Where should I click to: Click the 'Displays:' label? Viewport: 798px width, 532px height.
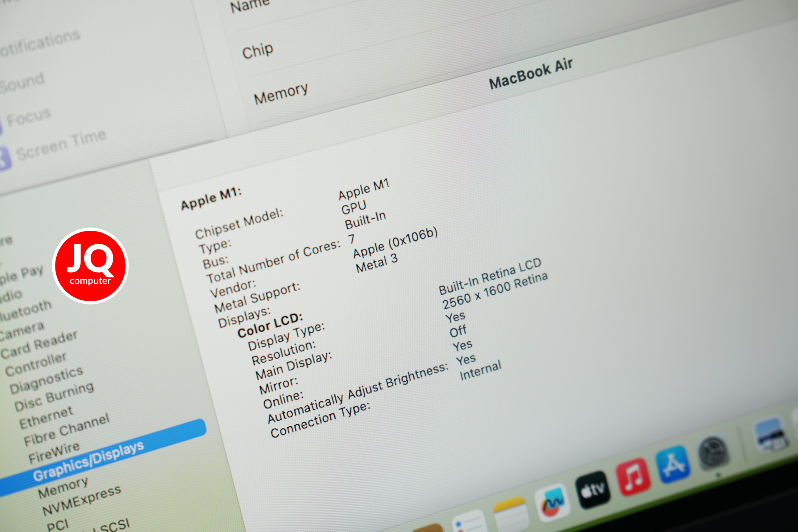click(x=244, y=317)
